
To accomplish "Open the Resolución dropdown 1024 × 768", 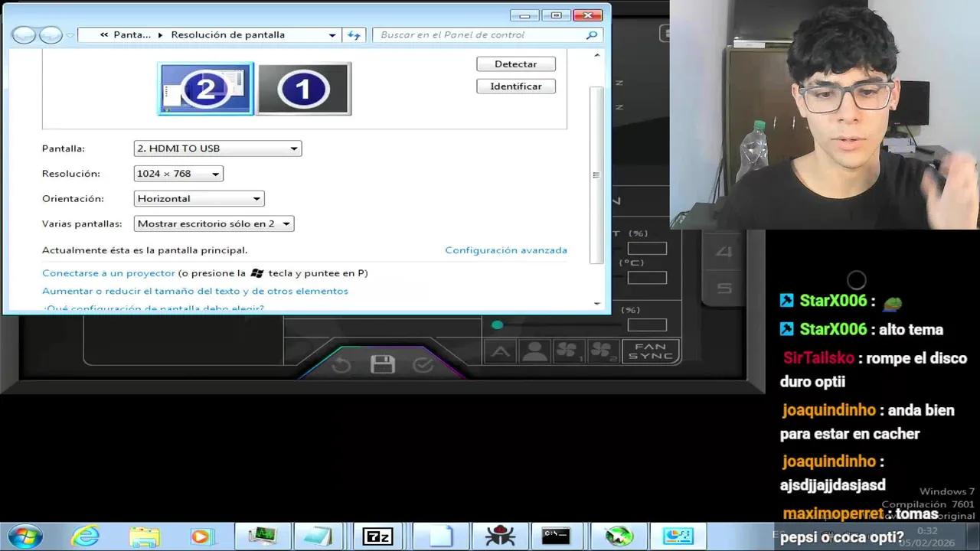I will pyautogui.click(x=178, y=174).
